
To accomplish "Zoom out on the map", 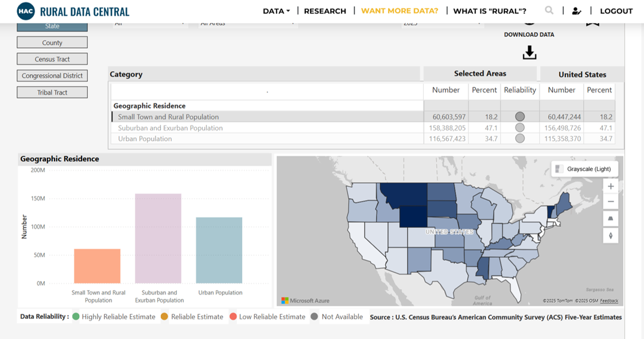I will pyautogui.click(x=611, y=202).
